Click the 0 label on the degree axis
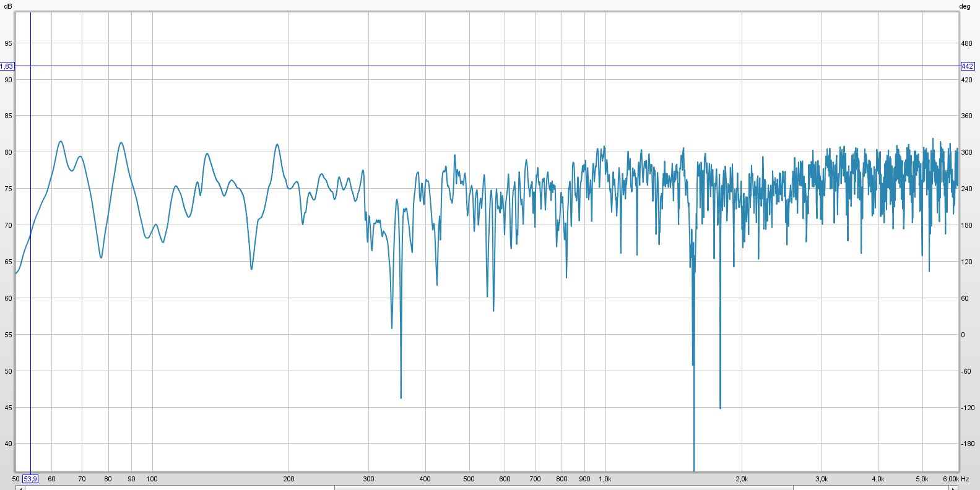 click(x=963, y=335)
